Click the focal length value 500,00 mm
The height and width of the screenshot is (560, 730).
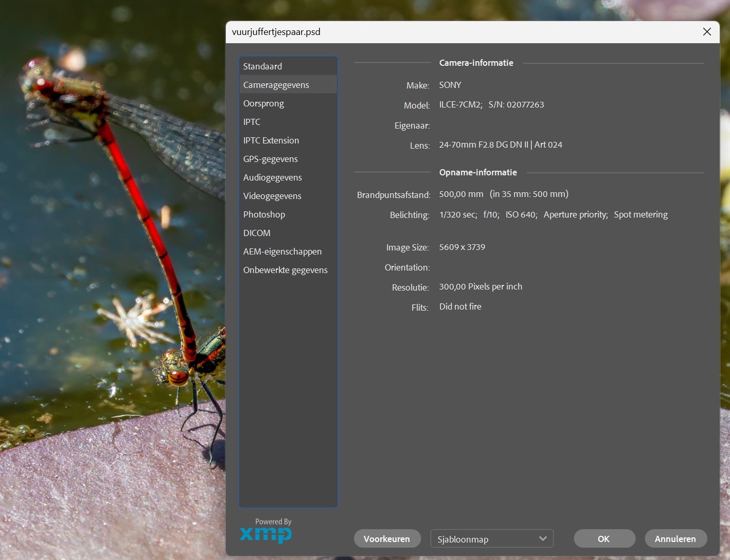click(x=461, y=194)
